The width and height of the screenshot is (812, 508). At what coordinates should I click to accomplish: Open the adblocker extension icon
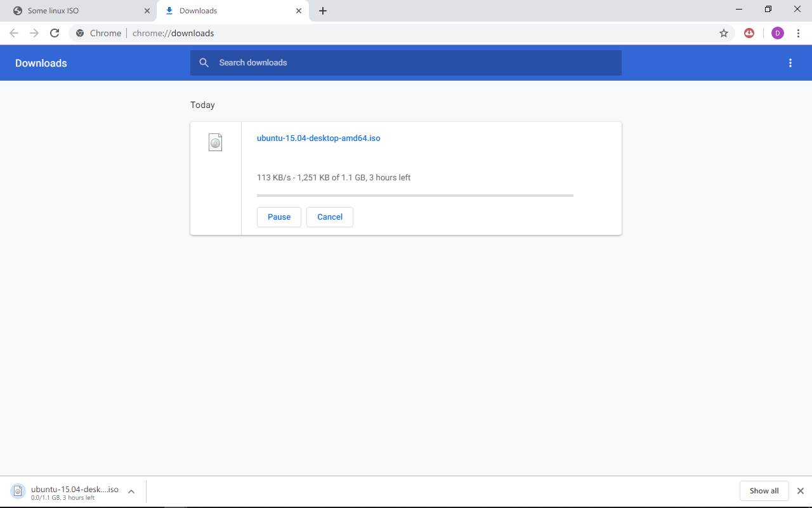(749, 33)
